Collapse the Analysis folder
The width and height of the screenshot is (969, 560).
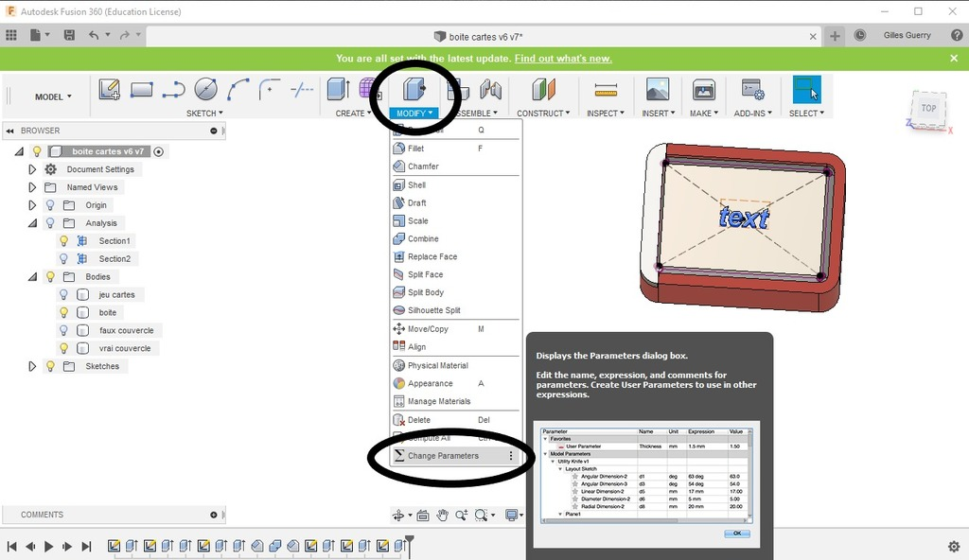[x=32, y=223]
